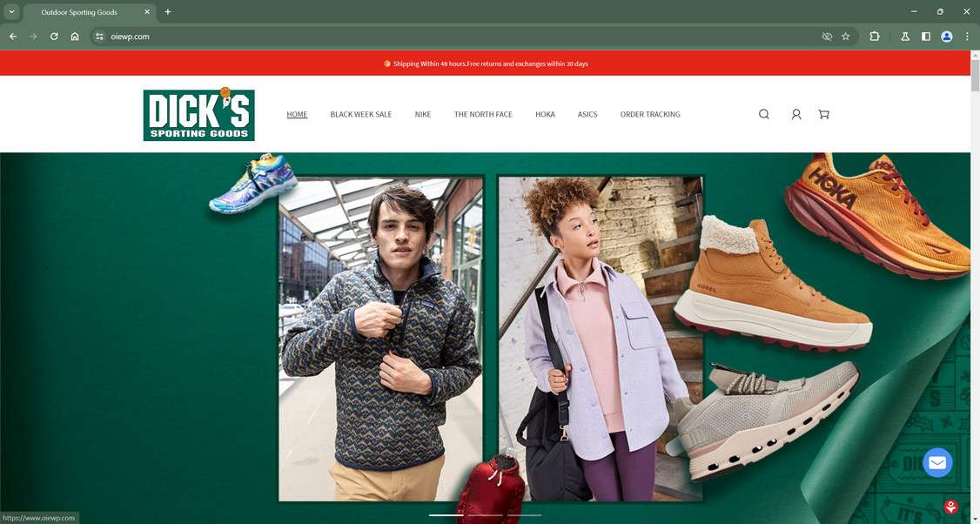Toggle the browser side panel icon
The image size is (980, 524).
(x=926, y=37)
